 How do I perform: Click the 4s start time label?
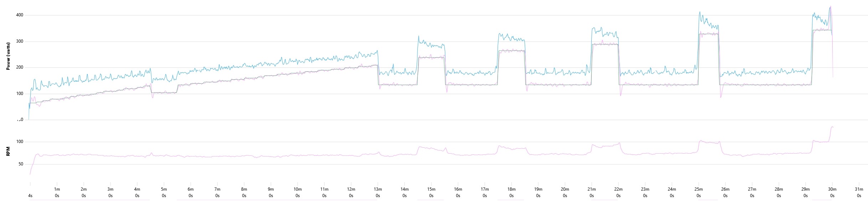point(30,195)
